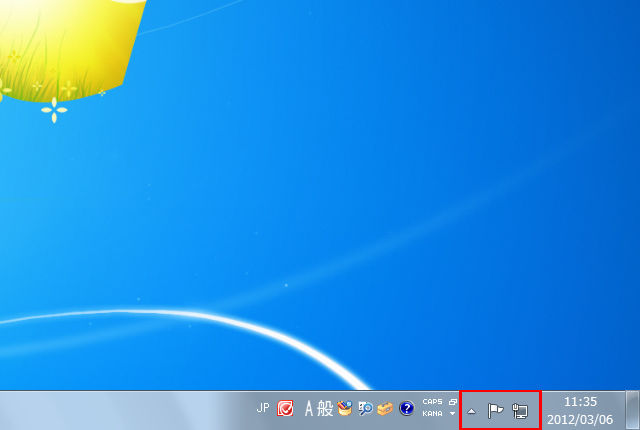Click the JP input language indicator
This screenshot has width=640, height=430.
(x=263, y=408)
